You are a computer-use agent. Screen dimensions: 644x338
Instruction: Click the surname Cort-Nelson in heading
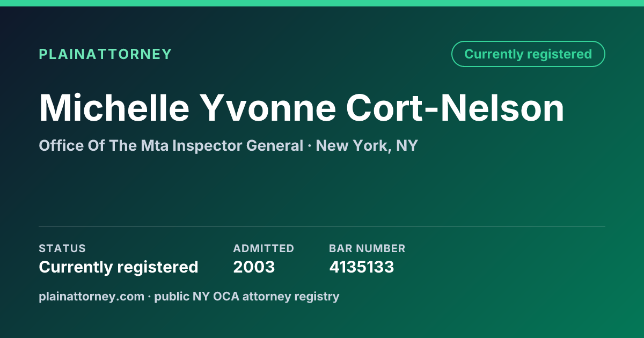(x=455, y=108)
